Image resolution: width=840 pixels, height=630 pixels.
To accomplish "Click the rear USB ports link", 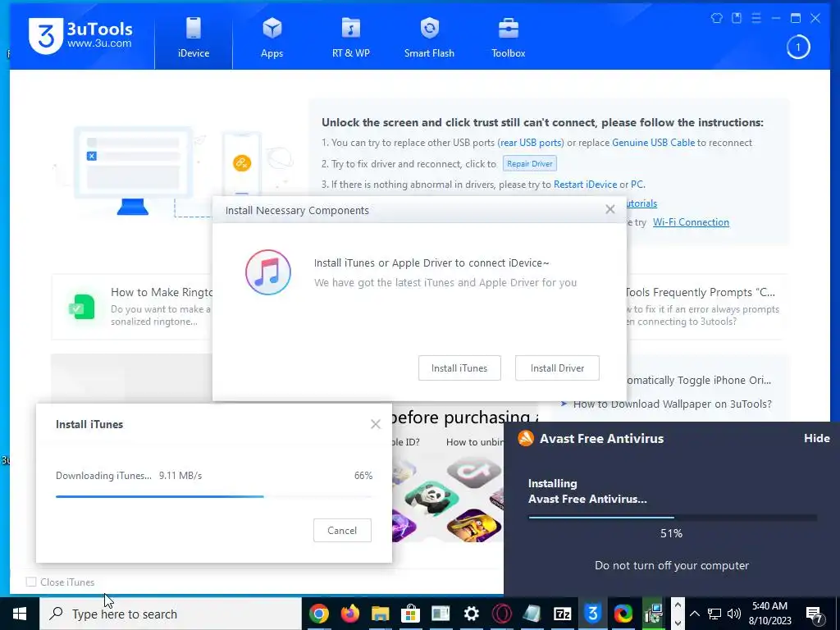I will pyautogui.click(x=531, y=143).
